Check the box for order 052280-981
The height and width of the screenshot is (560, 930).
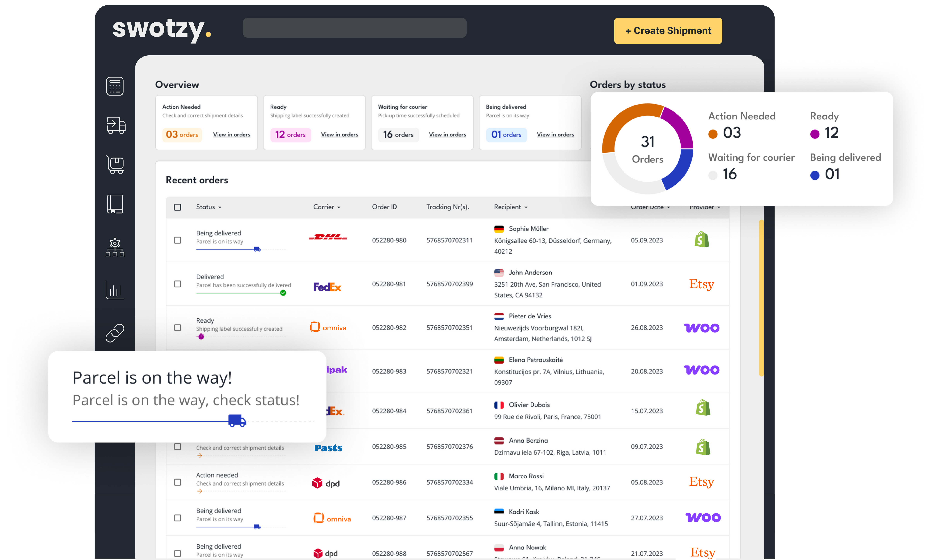point(177,284)
